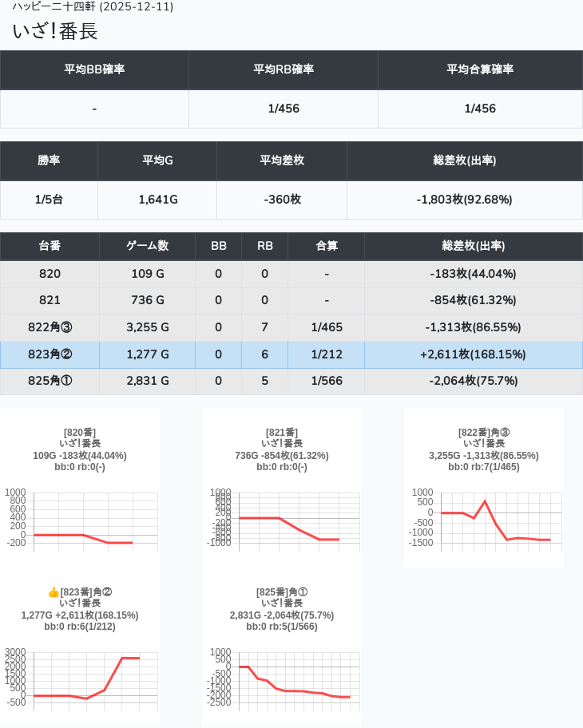This screenshot has width=583, height=728.
Task: Click the 平均合算確率 value 1/456
Action: (480, 109)
